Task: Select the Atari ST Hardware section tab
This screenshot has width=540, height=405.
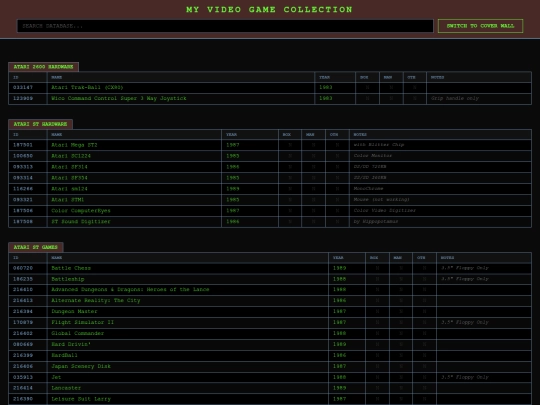Action: coord(40,124)
